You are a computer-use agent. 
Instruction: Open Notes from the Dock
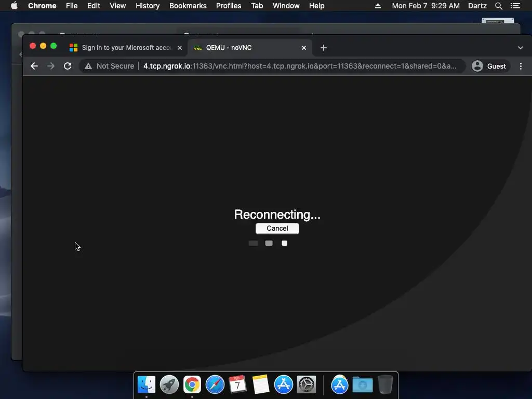[x=261, y=384]
